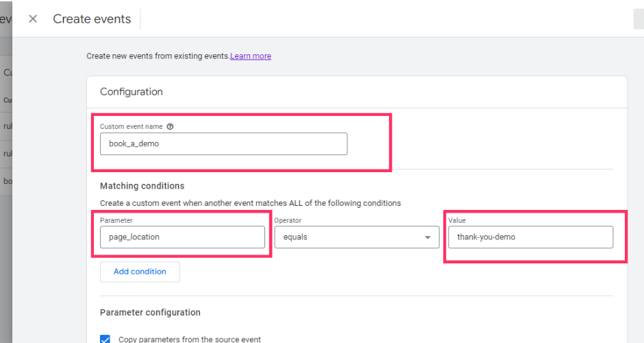Open the Learn more link
Viewport: 644px width, 343px height.
coord(251,56)
